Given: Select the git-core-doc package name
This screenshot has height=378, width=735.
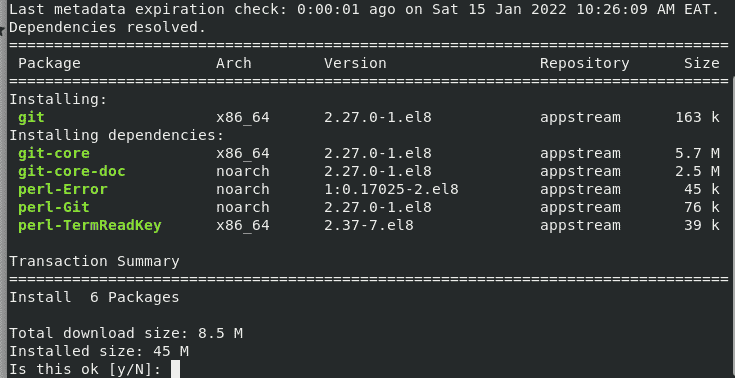Looking at the screenshot, I should (72, 171).
